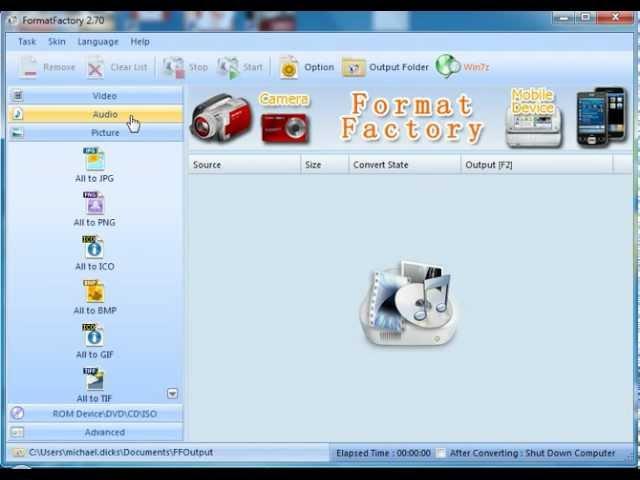The height and width of the screenshot is (480, 640).
Task: Sort by the Size column header
Action: click(325, 164)
